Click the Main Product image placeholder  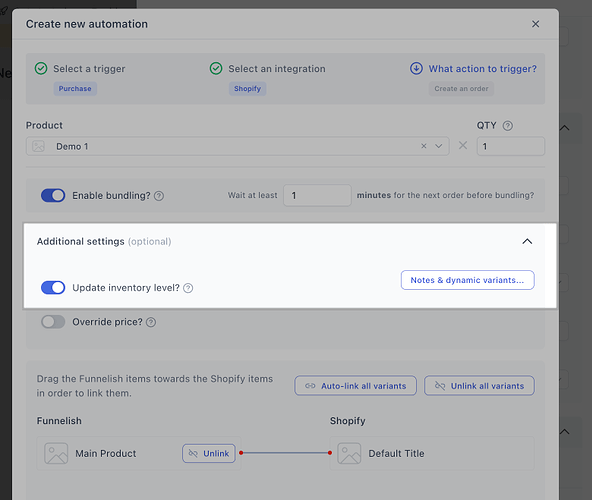coord(56,453)
